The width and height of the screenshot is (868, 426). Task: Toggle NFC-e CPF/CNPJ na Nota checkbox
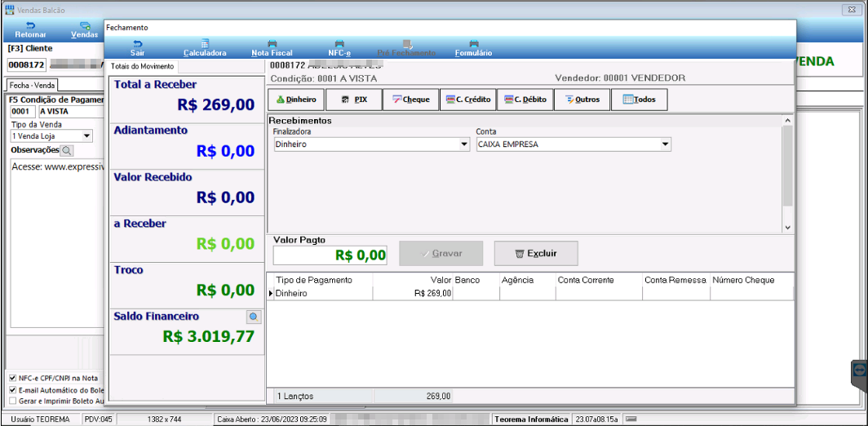(x=13, y=378)
